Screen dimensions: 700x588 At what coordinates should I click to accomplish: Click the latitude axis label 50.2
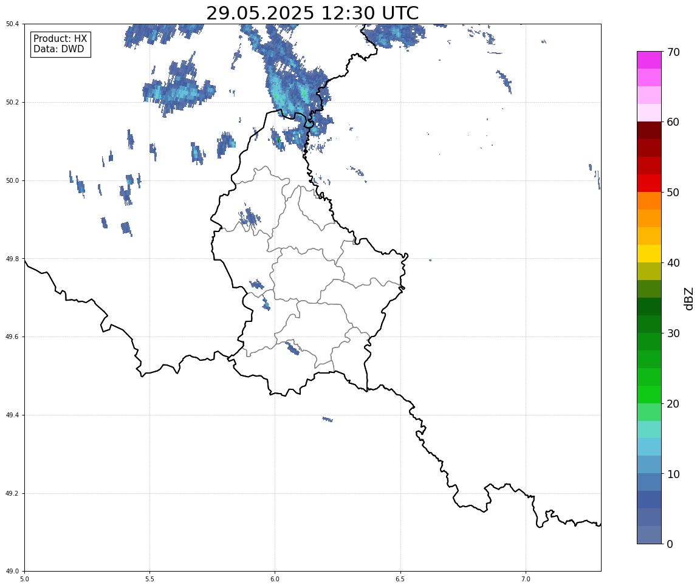[x=12, y=102]
